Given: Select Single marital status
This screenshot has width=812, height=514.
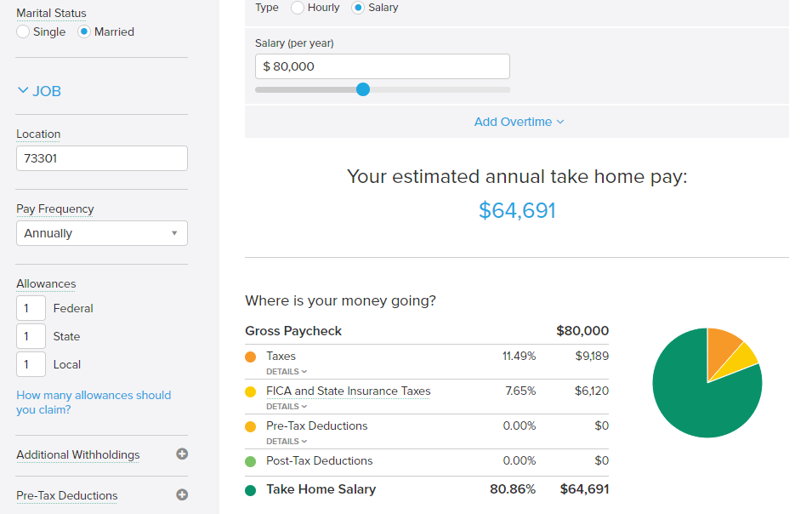Looking at the screenshot, I should coord(23,31).
